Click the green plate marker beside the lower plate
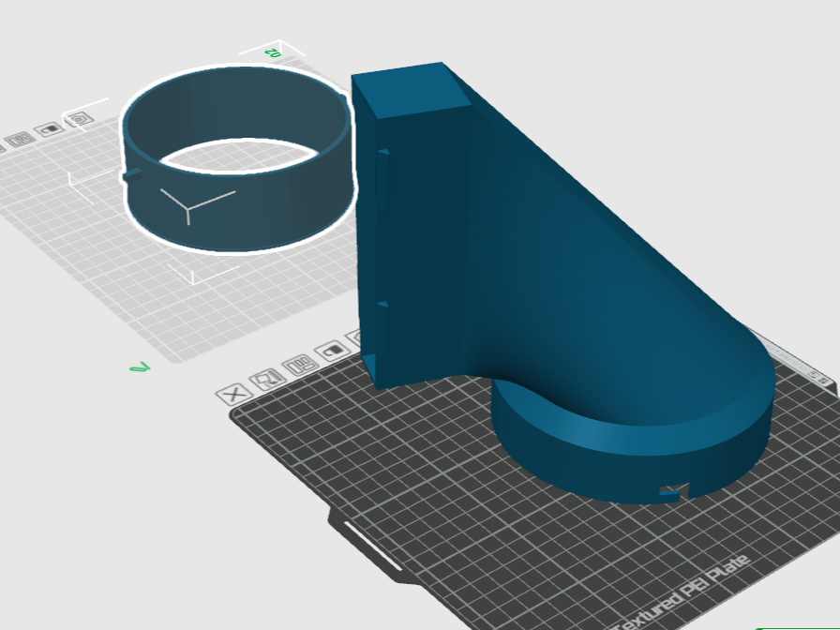The height and width of the screenshot is (630, 840). click(x=139, y=369)
